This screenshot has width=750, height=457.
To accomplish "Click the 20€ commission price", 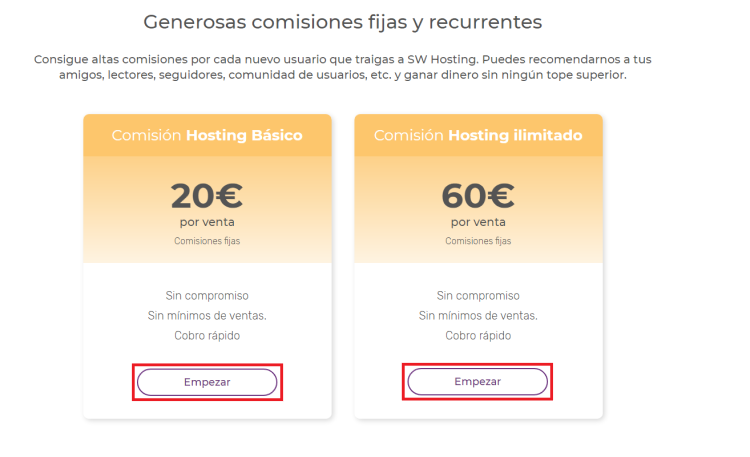I will click(x=207, y=196).
